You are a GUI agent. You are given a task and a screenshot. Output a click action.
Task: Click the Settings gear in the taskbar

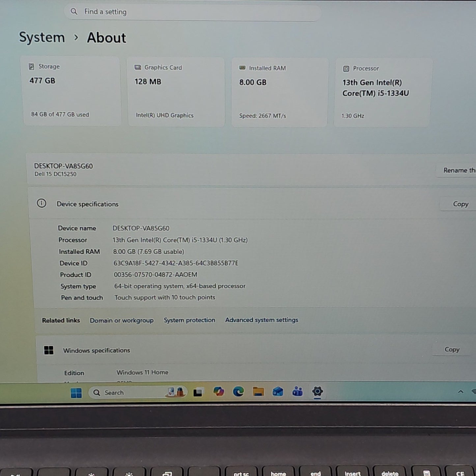tap(317, 391)
